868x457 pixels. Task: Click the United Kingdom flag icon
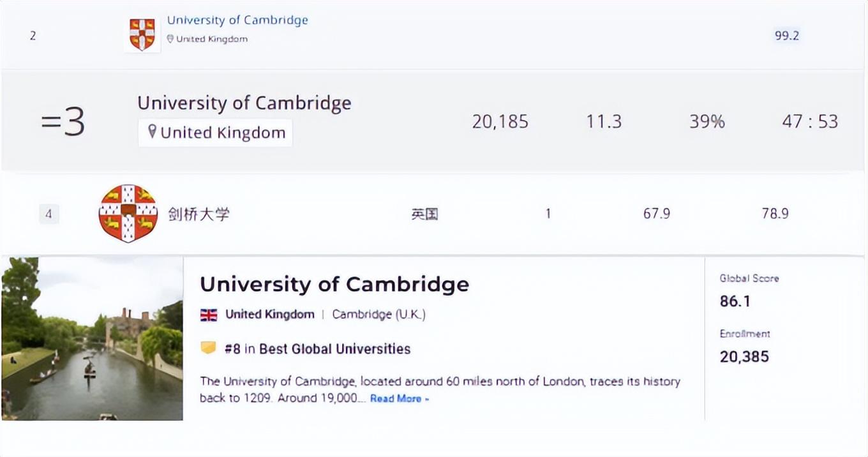209,315
